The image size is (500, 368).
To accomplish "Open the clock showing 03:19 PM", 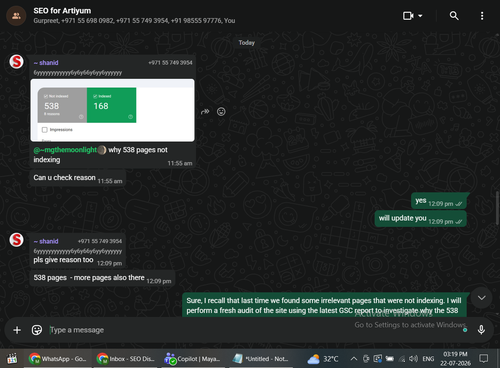I will point(455,359).
